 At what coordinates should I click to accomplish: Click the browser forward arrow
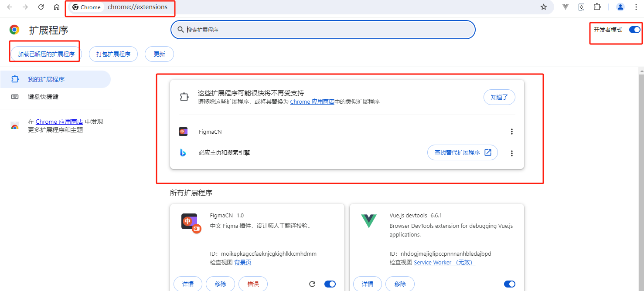tap(25, 7)
